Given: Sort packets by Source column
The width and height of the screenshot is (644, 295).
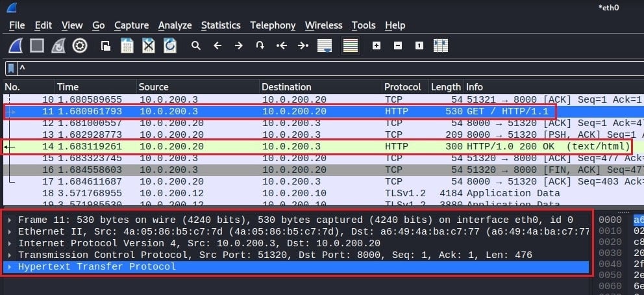Looking at the screenshot, I should pyautogui.click(x=198, y=87).
